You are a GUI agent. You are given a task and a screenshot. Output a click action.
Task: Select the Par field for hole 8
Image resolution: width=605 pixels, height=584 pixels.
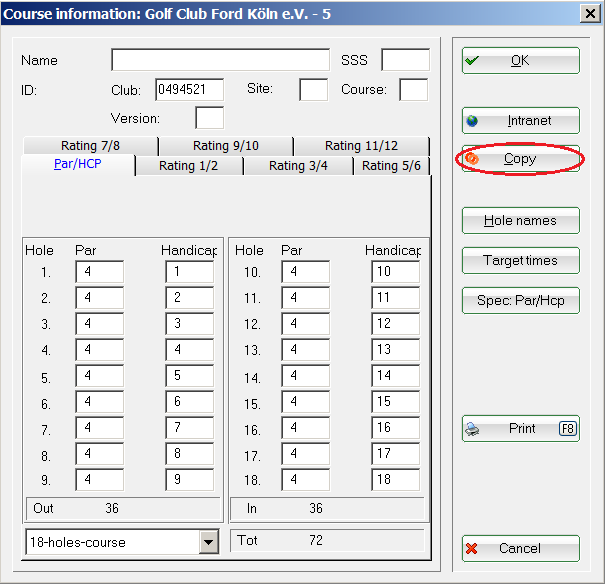pyautogui.click(x=100, y=454)
